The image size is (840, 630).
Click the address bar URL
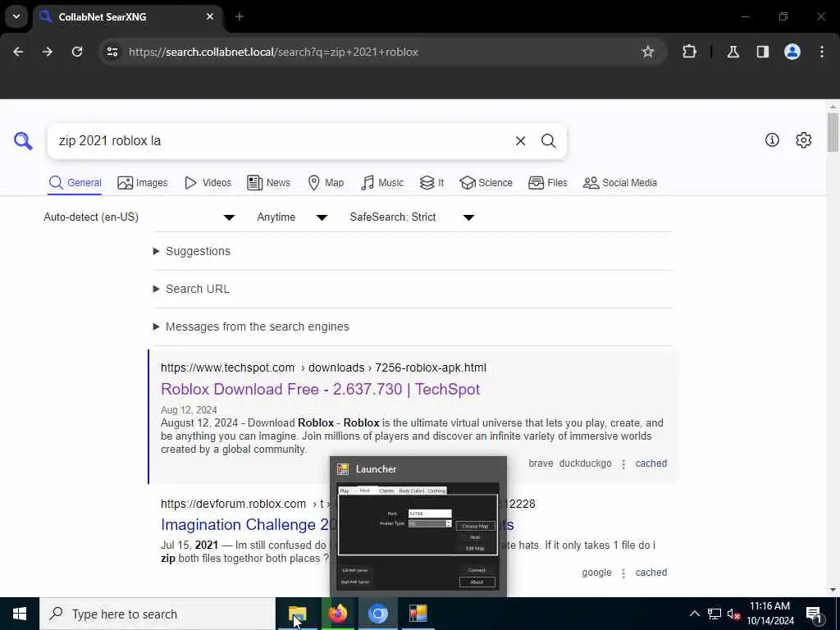coord(273,52)
